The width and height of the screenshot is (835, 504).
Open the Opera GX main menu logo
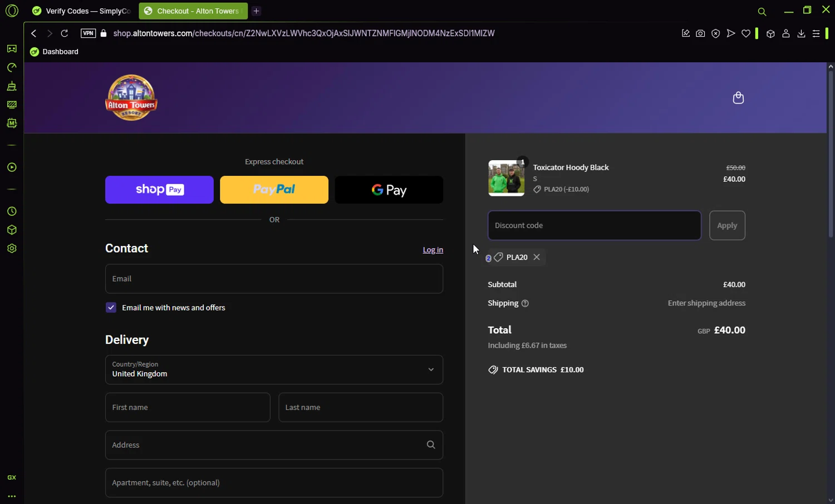[x=12, y=11]
